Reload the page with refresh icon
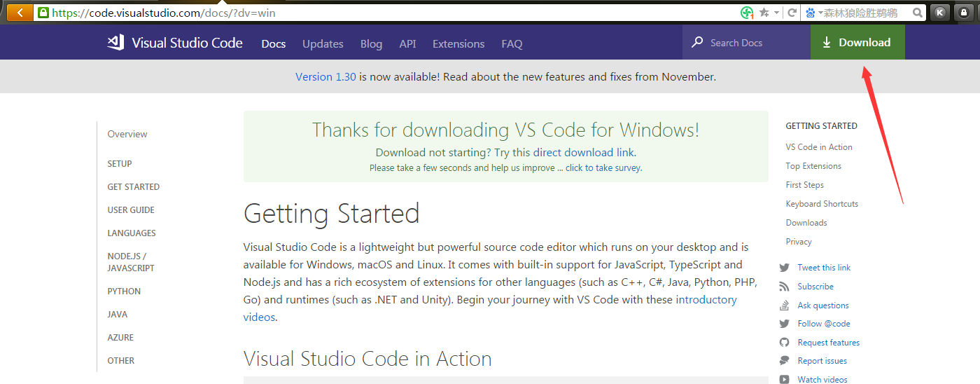The image size is (980, 384). [x=792, y=13]
